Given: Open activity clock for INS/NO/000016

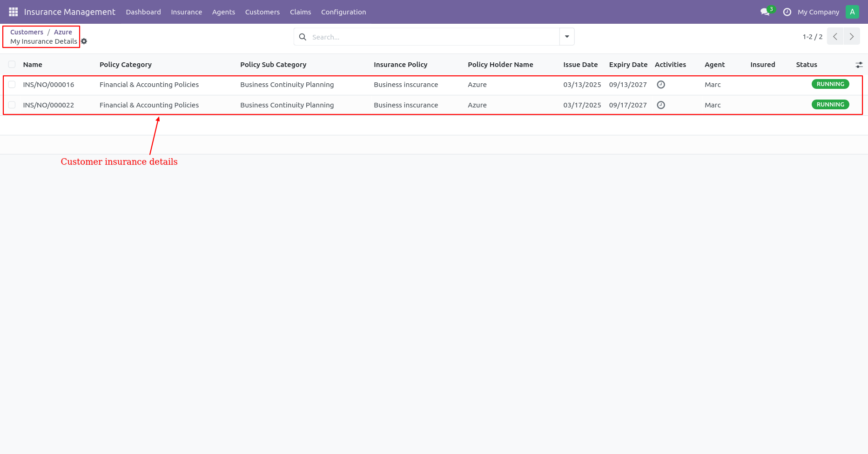Looking at the screenshot, I should 661,85.
